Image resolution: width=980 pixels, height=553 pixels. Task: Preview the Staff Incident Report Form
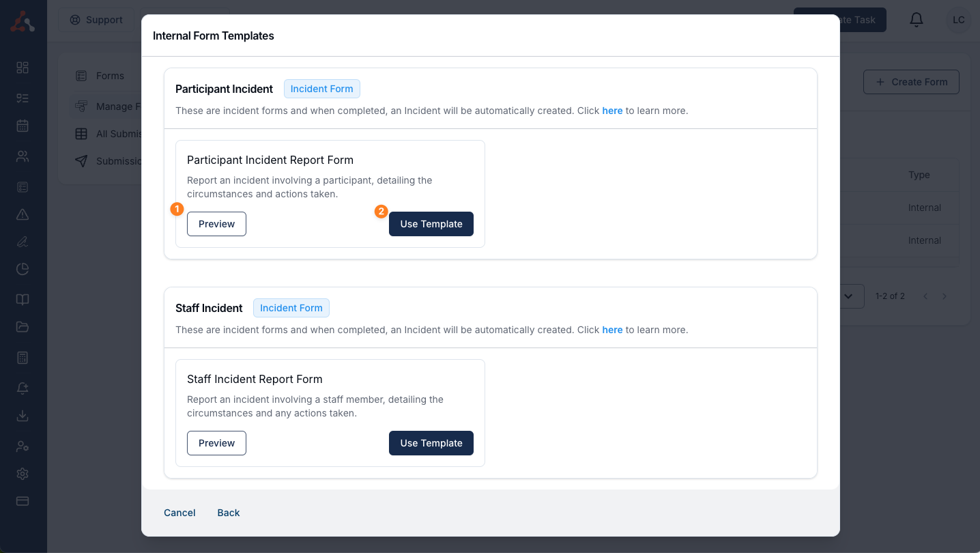pyautogui.click(x=216, y=443)
